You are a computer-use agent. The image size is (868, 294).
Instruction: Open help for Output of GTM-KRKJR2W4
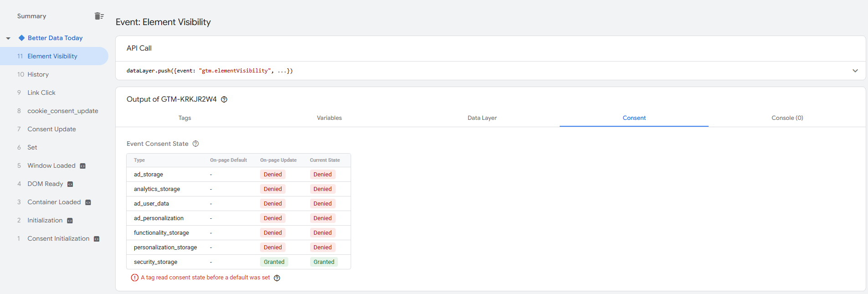(224, 99)
